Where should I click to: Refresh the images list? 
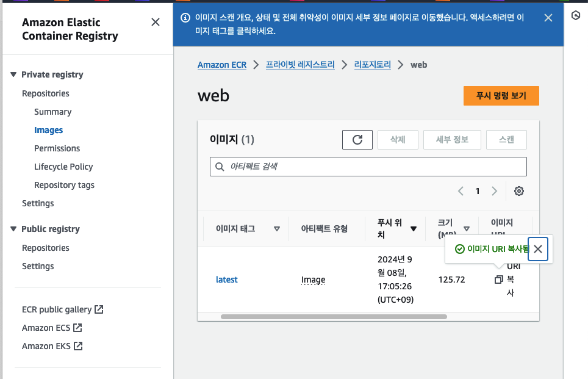357,140
